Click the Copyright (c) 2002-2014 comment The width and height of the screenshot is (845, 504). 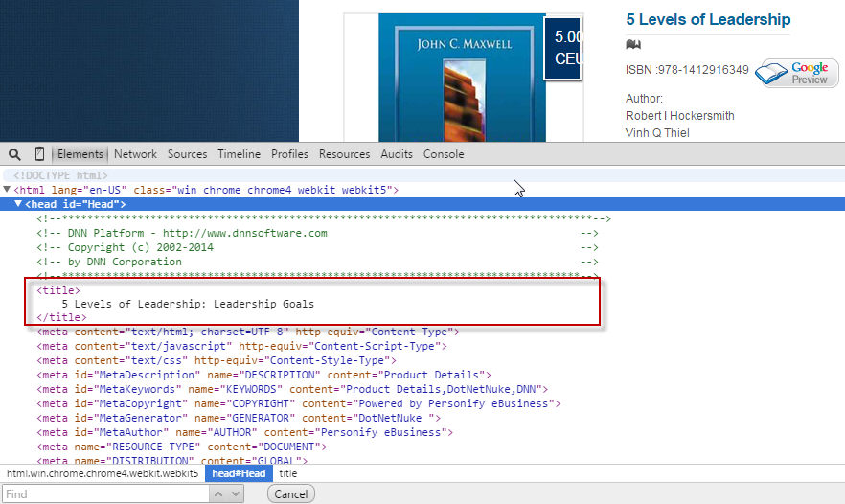(x=317, y=247)
